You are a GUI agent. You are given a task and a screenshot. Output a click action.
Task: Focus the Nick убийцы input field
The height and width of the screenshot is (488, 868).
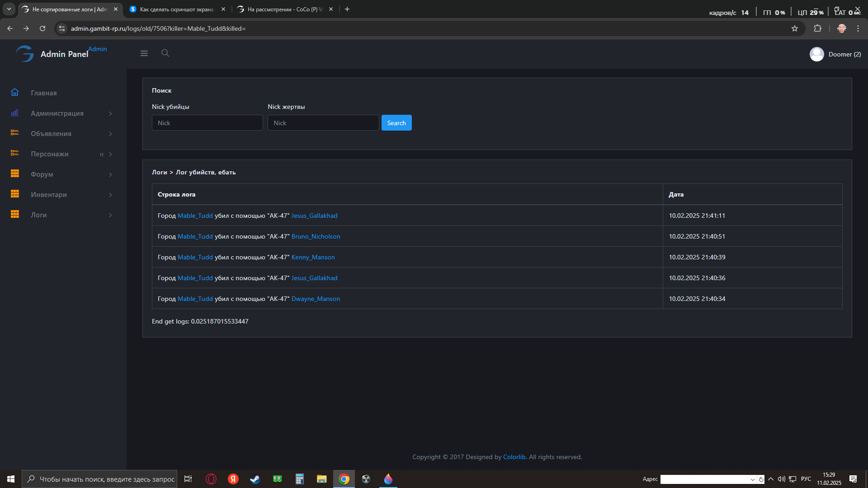(x=207, y=123)
